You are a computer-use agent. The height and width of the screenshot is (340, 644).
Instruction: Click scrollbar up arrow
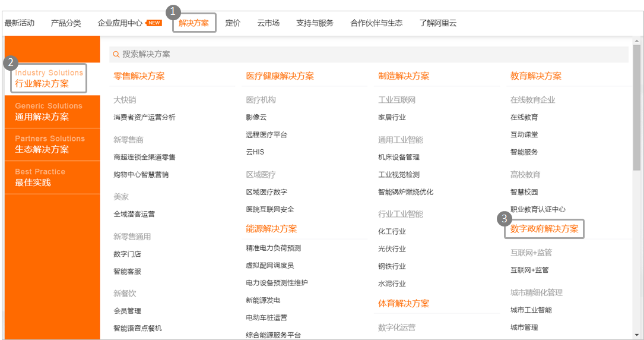coord(637,41)
